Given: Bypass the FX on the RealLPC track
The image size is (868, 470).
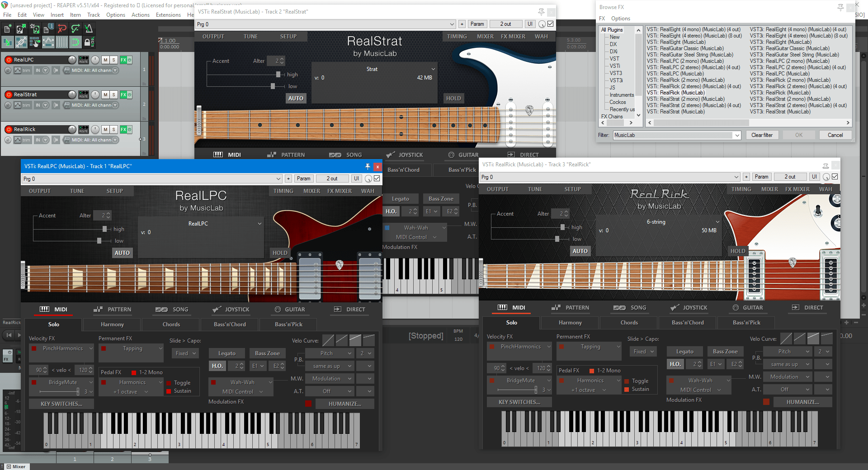Looking at the screenshot, I should (129, 60).
